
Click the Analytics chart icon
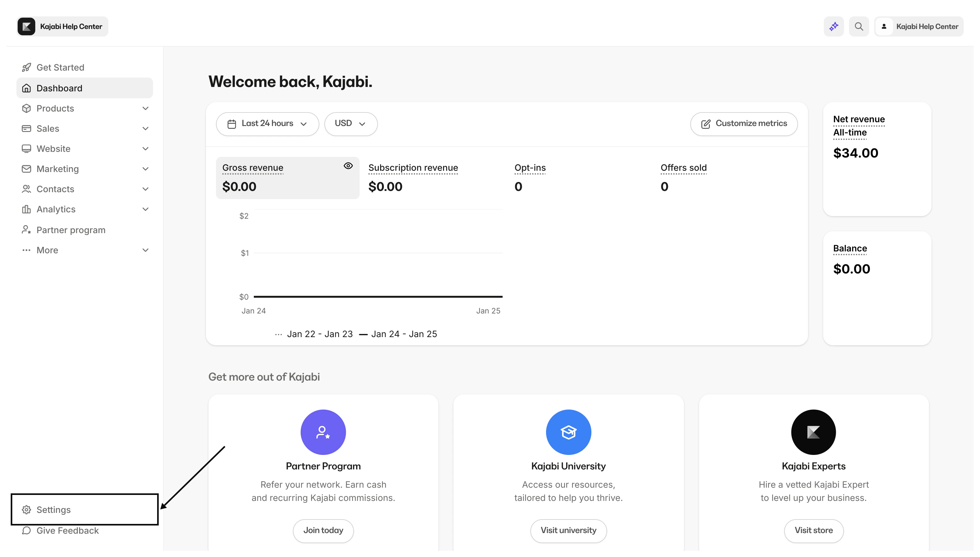coord(26,209)
